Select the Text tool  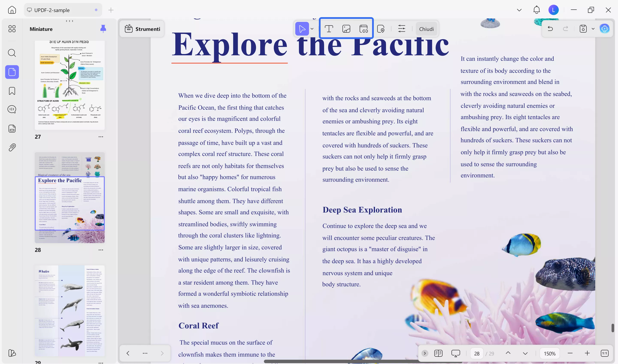tap(329, 29)
